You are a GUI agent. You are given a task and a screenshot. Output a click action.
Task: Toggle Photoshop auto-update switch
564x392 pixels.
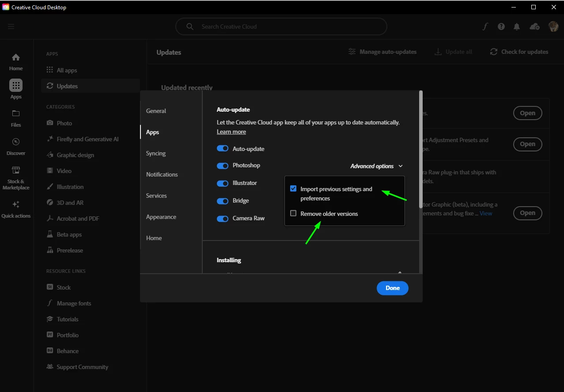coord(223,166)
